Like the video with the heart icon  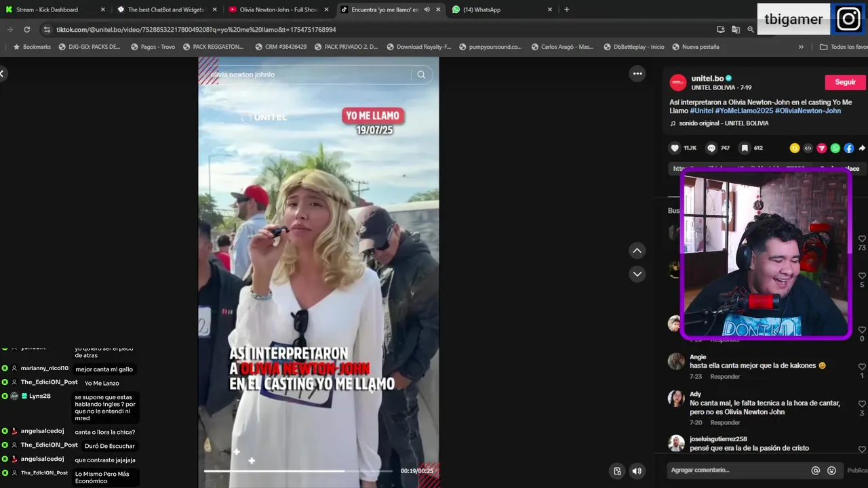tap(675, 148)
